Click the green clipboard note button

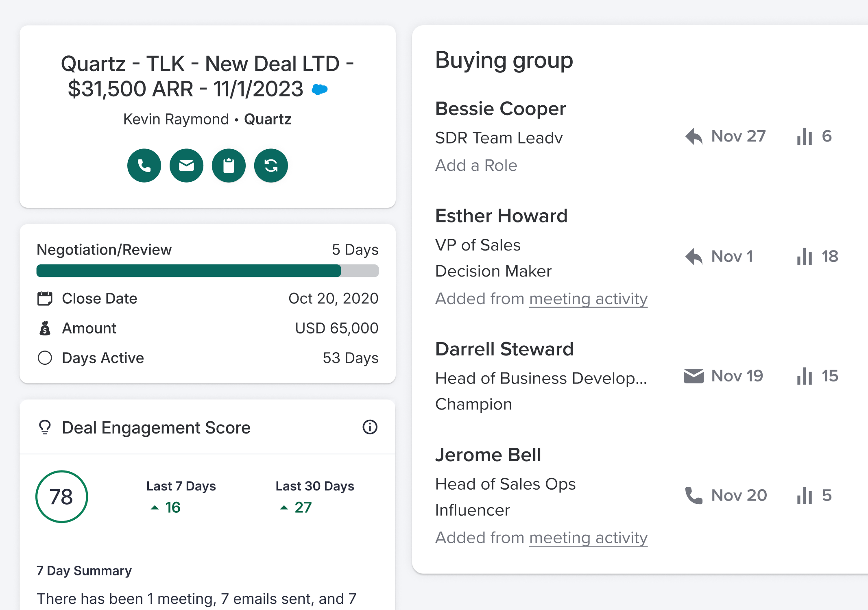coord(229,166)
